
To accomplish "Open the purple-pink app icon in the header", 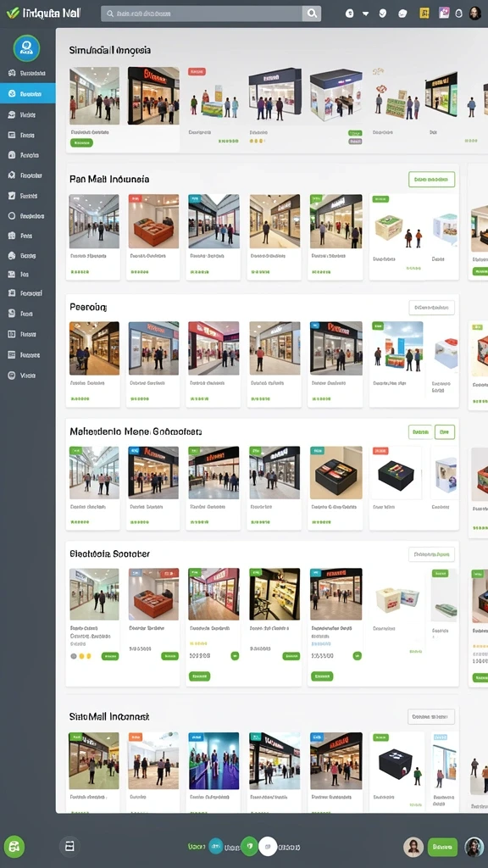I will click(x=444, y=13).
